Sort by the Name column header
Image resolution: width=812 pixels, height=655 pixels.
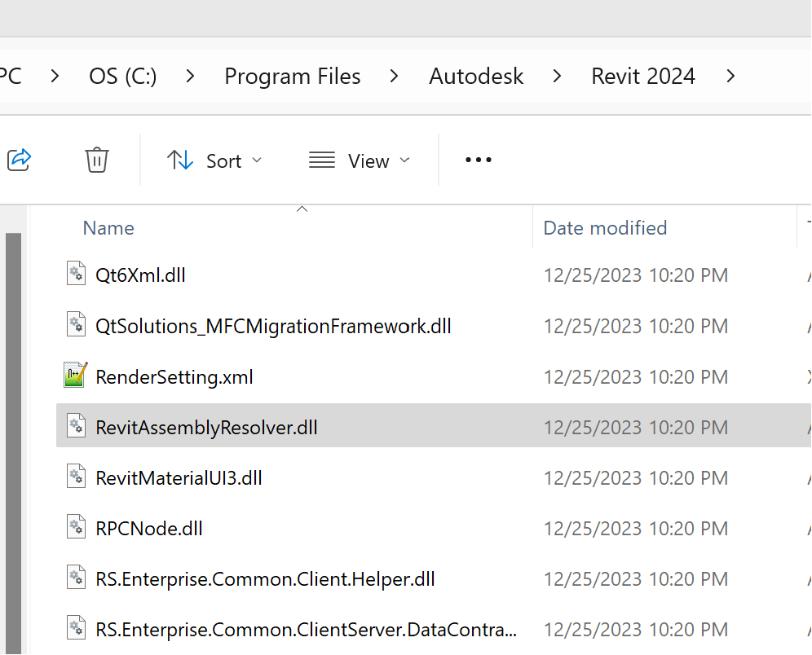coord(108,228)
